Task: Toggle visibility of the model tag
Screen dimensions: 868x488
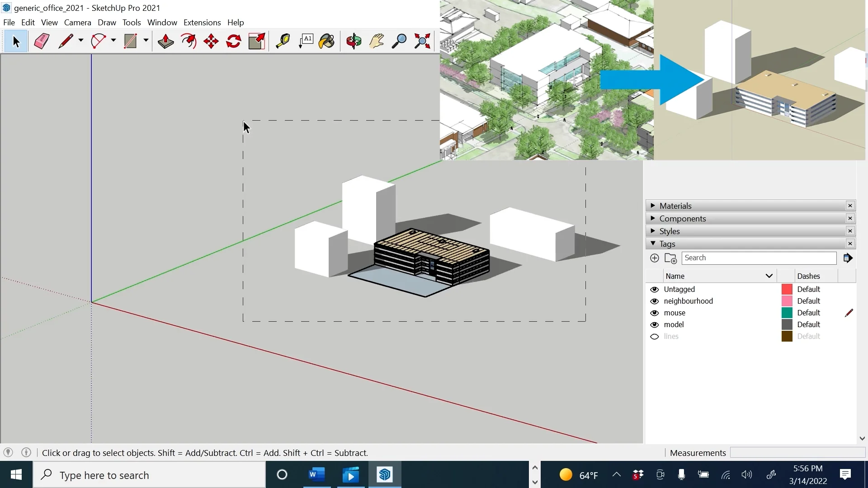Action: point(654,325)
